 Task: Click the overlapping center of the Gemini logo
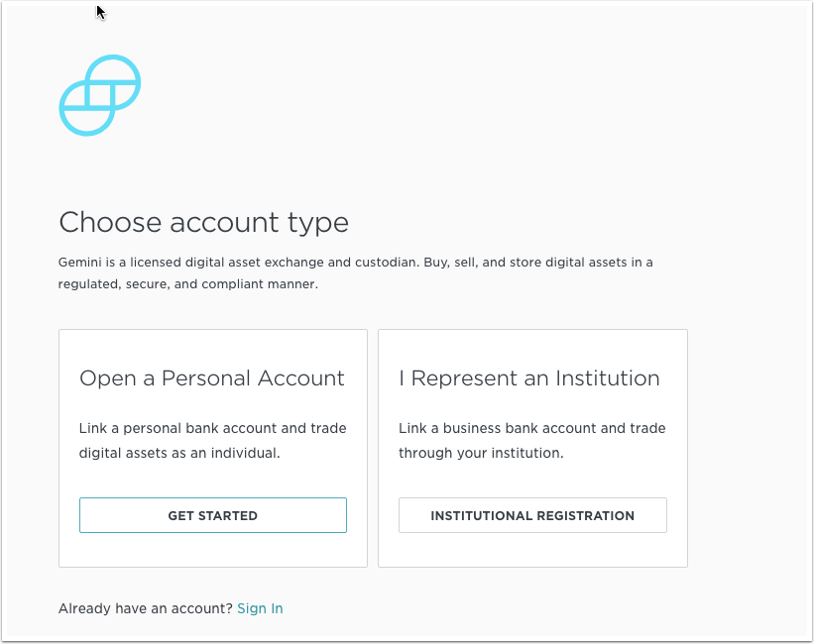(x=100, y=95)
